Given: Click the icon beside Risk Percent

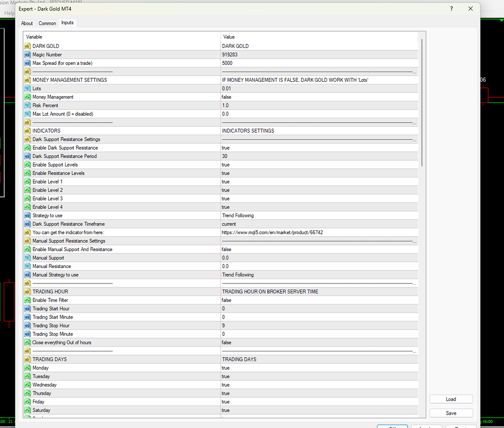Looking at the screenshot, I should click(x=27, y=105).
